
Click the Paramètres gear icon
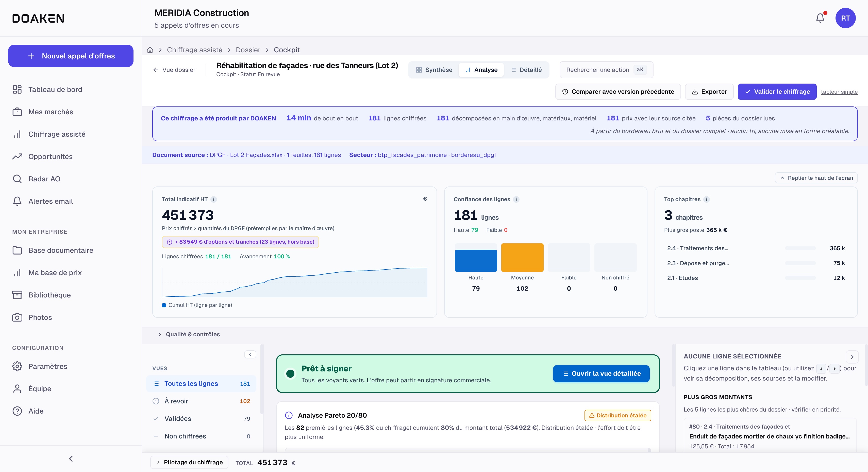[x=17, y=366]
